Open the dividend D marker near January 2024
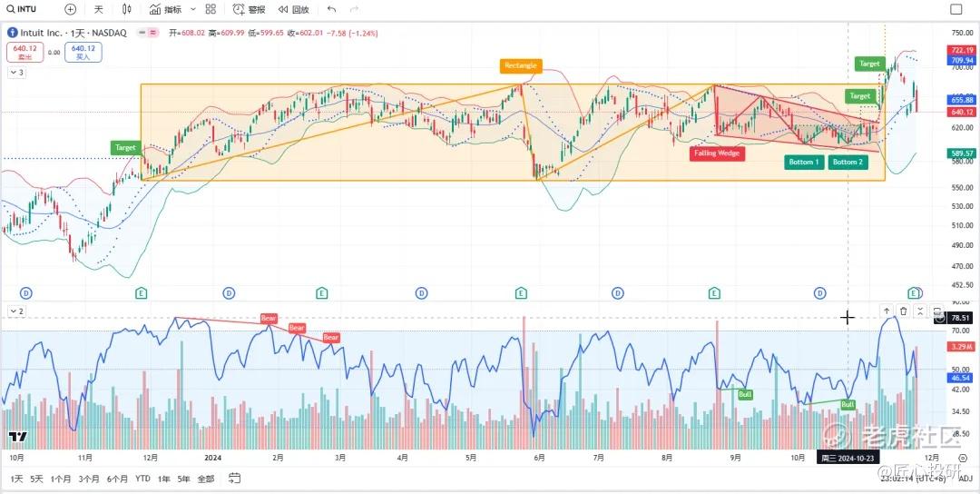 tap(229, 292)
